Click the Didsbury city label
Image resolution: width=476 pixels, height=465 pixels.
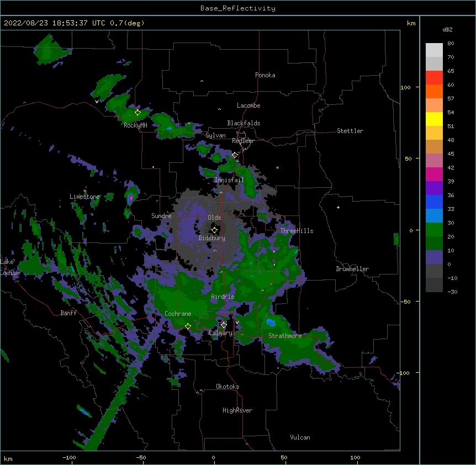point(212,238)
